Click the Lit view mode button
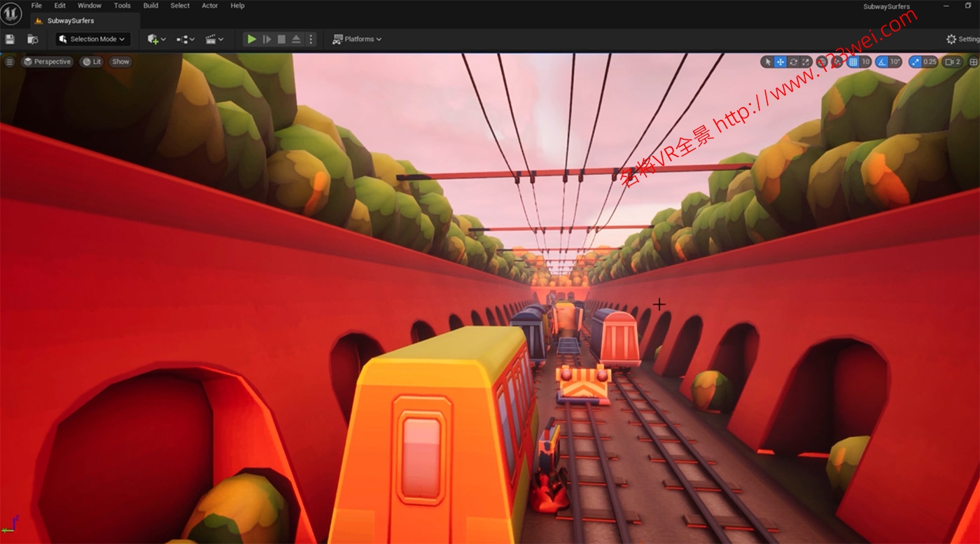This screenshot has height=544, width=980. point(91,62)
